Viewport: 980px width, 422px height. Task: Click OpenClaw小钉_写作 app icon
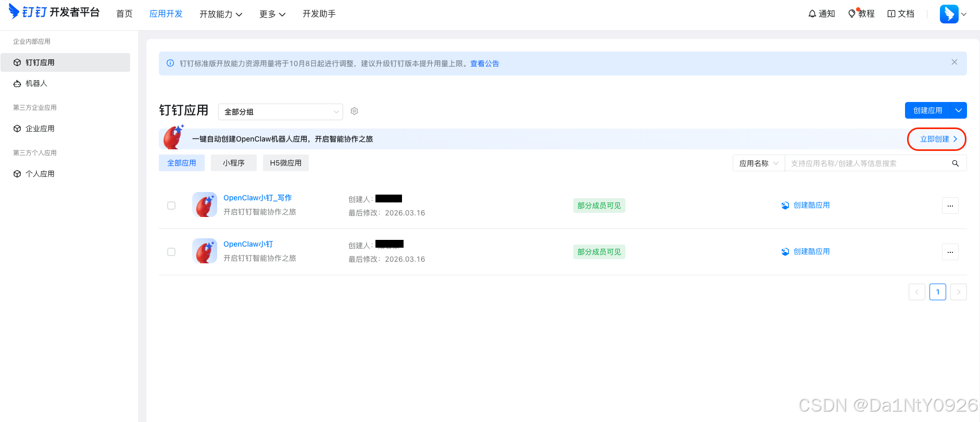[x=205, y=204]
